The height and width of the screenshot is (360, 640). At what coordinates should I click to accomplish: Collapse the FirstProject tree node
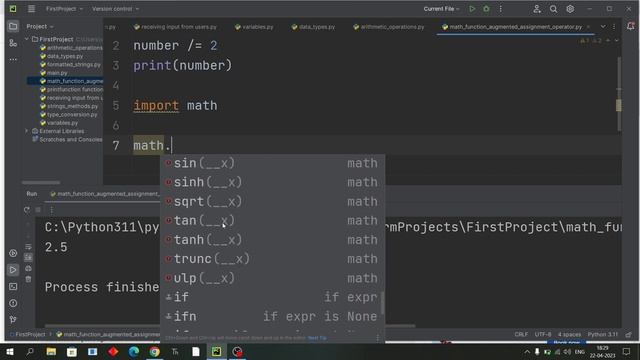[x=27, y=39]
